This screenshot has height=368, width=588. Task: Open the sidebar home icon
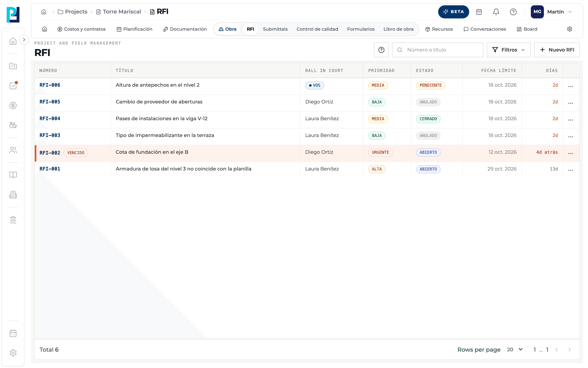pyautogui.click(x=13, y=41)
